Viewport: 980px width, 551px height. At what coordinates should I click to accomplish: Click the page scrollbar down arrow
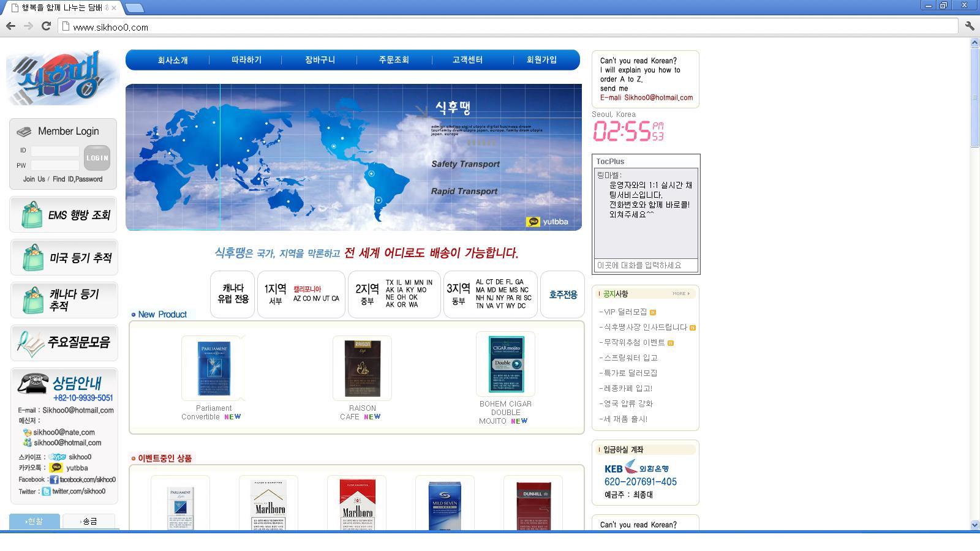tap(975, 525)
